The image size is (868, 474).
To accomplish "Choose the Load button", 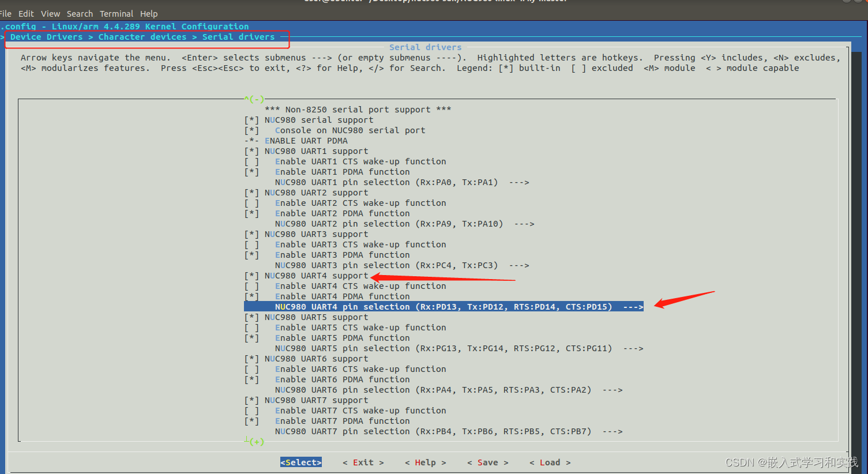I will pos(550,462).
